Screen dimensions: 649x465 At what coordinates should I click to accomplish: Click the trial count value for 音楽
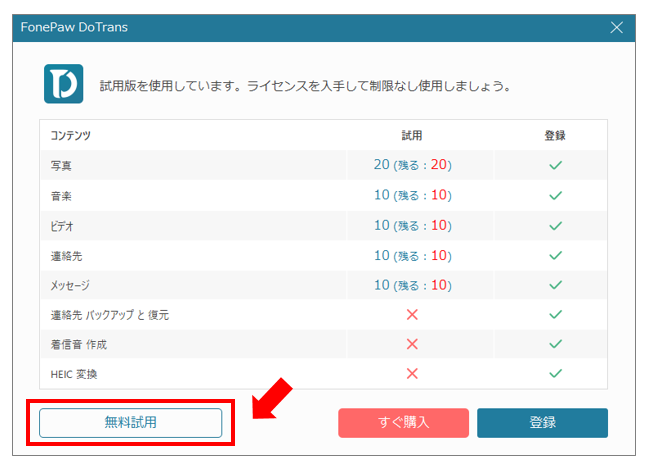413,195
